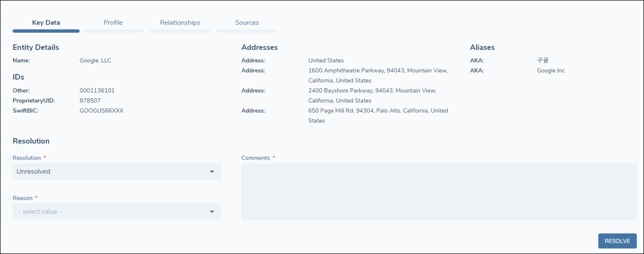644x254 pixels.
Task: Click the Google Inc alias
Action: tap(551, 71)
